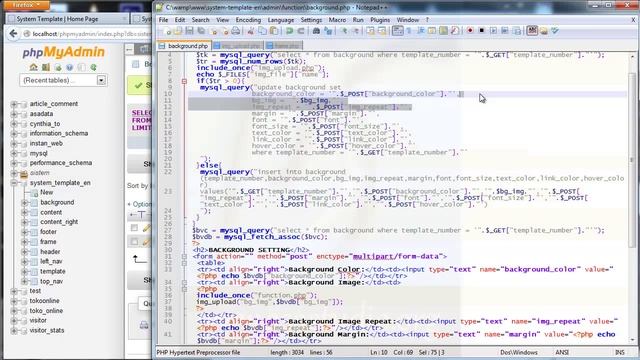This screenshot has width=640, height=360.
Task: Expand the tokoonline database node
Action: pyautogui.click(x=14, y=301)
